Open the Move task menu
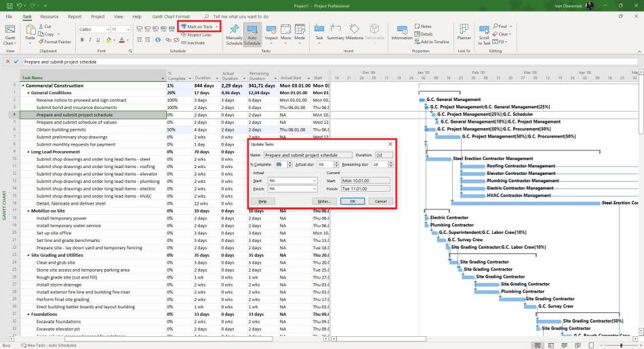 [286, 33]
